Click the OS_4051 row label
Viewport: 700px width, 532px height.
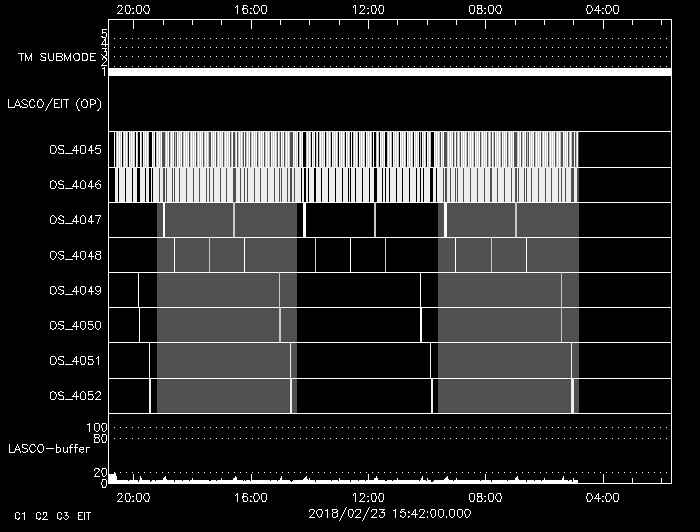point(75,361)
